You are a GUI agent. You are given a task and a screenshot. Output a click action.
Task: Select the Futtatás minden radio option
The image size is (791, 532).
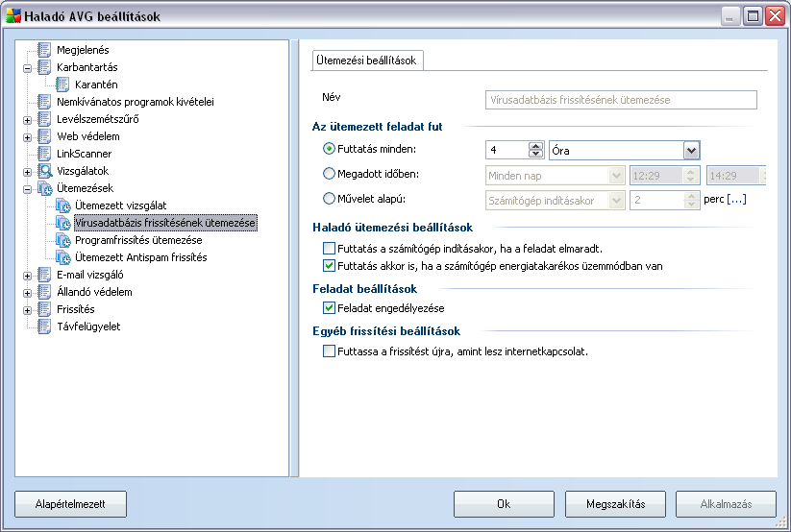pos(329,149)
